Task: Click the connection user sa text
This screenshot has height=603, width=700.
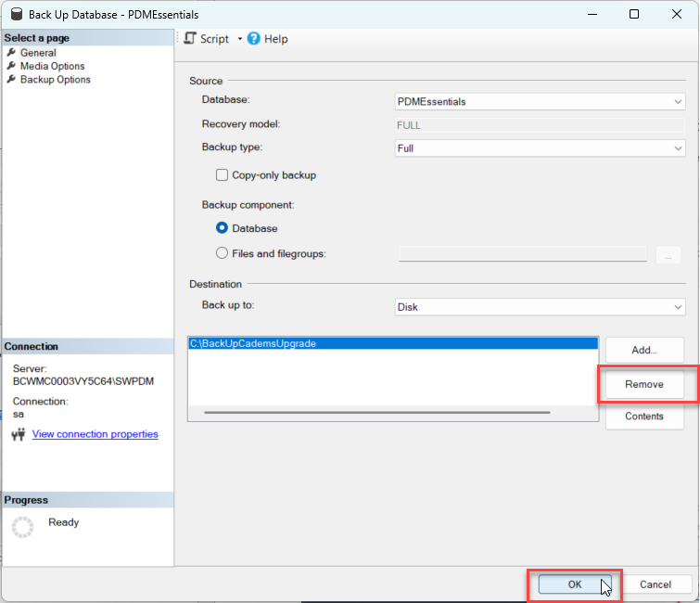Action: 19,415
